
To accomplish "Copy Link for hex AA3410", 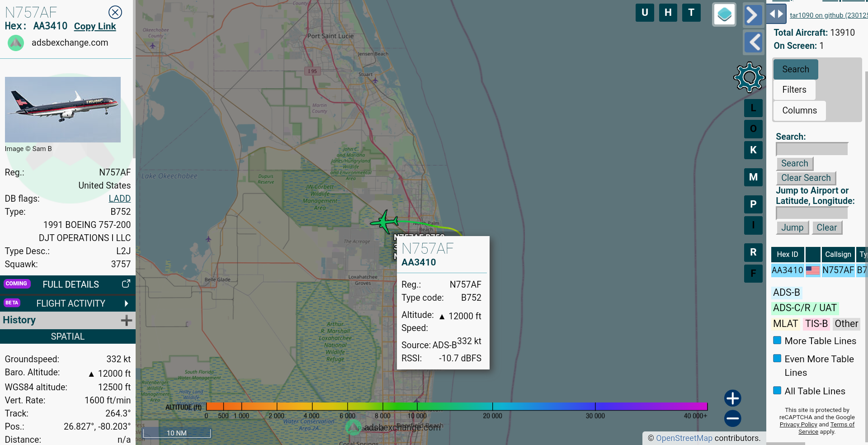I will (x=95, y=26).
